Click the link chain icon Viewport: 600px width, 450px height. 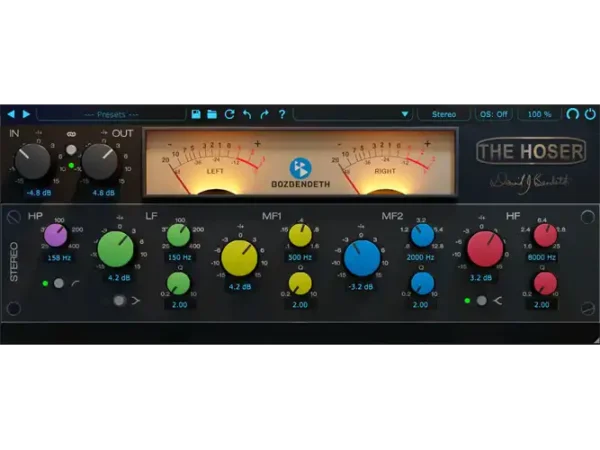click(x=71, y=134)
